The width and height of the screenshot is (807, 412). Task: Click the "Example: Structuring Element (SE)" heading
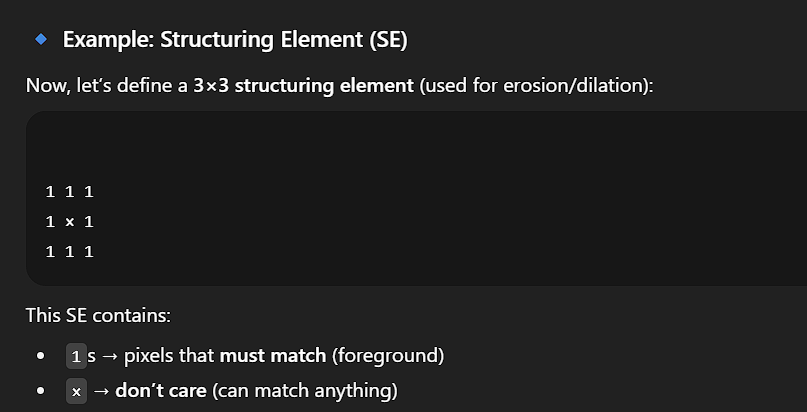pyautogui.click(x=235, y=40)
